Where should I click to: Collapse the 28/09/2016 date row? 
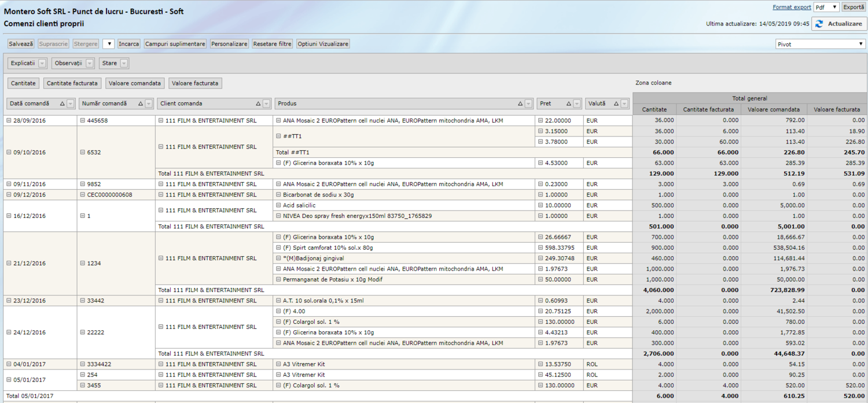click(9, 121)
